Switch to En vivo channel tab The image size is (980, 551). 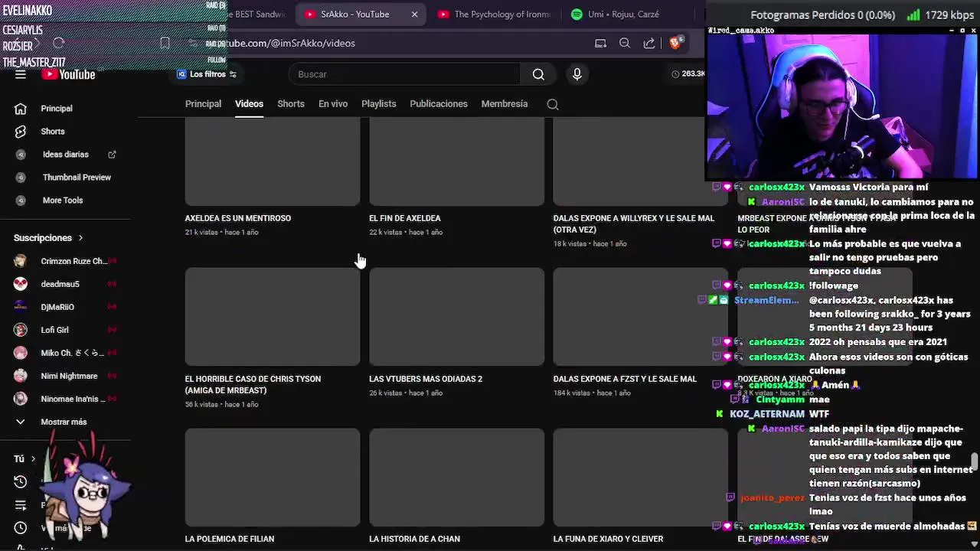pyautogui.click(x=333, y=104)
